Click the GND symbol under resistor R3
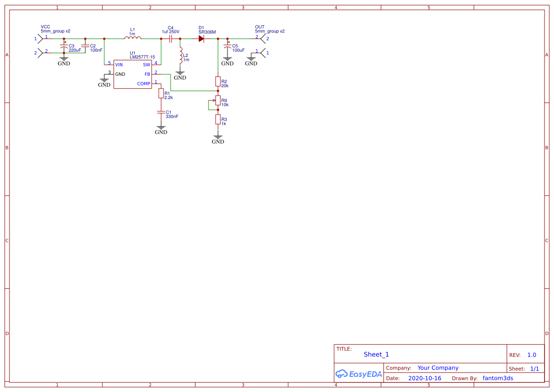554x392 pixels. pos(218,138)
